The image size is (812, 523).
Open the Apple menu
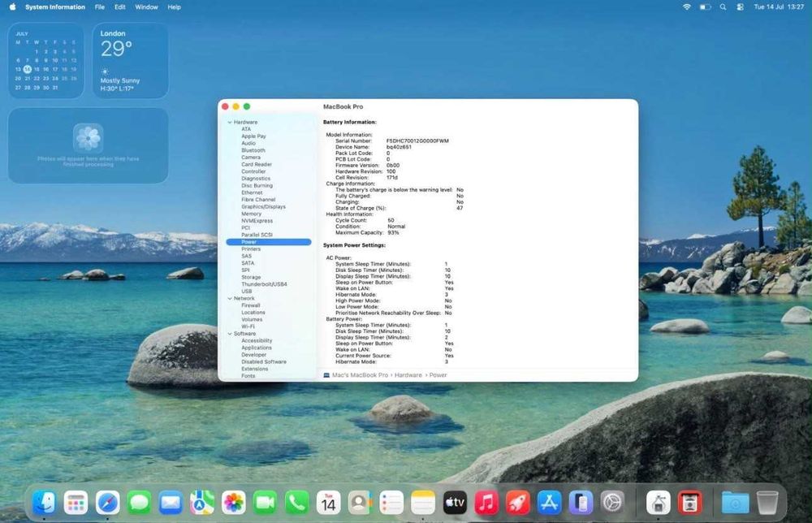(12, 6)
